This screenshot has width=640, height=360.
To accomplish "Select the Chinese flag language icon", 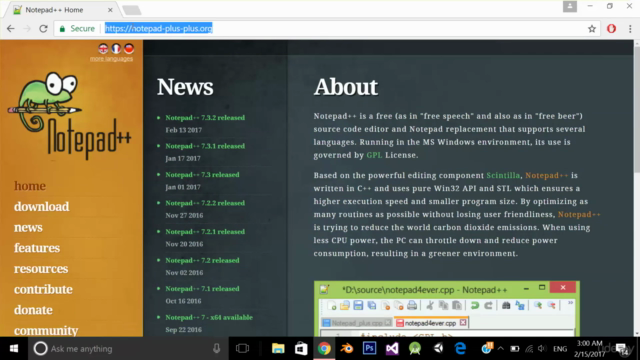I will pyautogui.click(x=129, y=49).
